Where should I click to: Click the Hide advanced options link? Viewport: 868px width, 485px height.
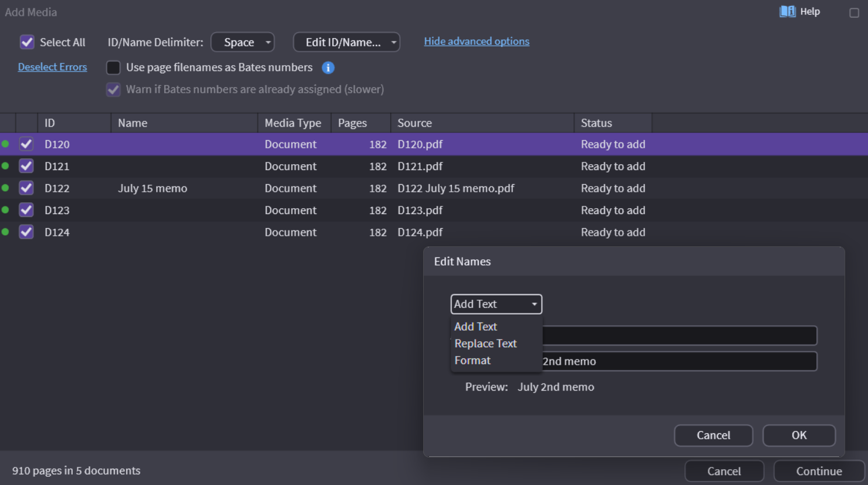tap(477, 42)
